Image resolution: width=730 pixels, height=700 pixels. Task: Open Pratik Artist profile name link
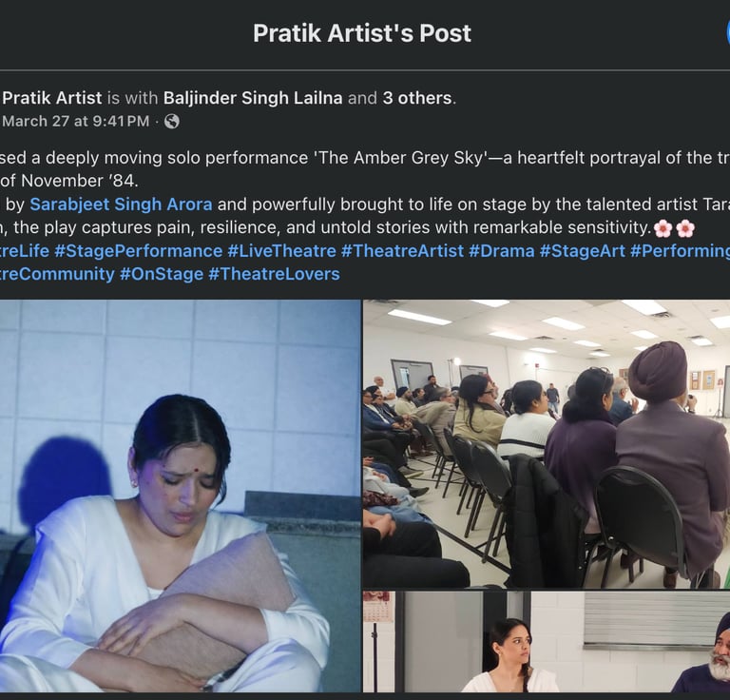click(52, 98)
